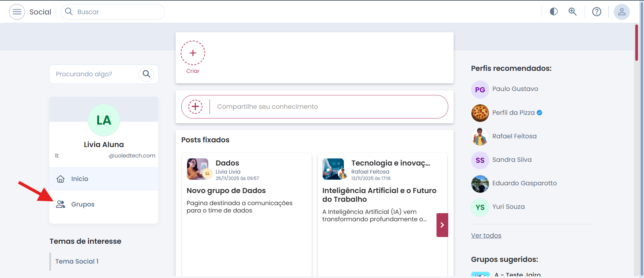Click the search button in Procurando algo
This screenshot has width=644, height=278.
(x=146, y=74)
